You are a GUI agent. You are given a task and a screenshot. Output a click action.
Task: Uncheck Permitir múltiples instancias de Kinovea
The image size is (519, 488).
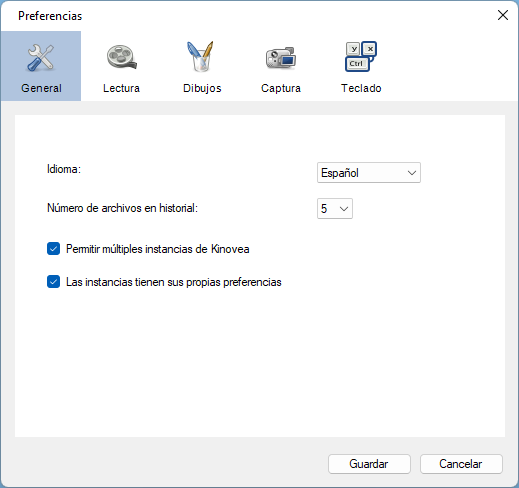[53, 249]
